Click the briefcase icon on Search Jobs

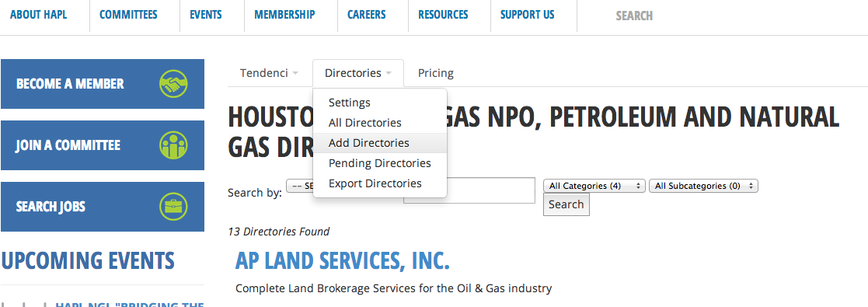[173, 207]
